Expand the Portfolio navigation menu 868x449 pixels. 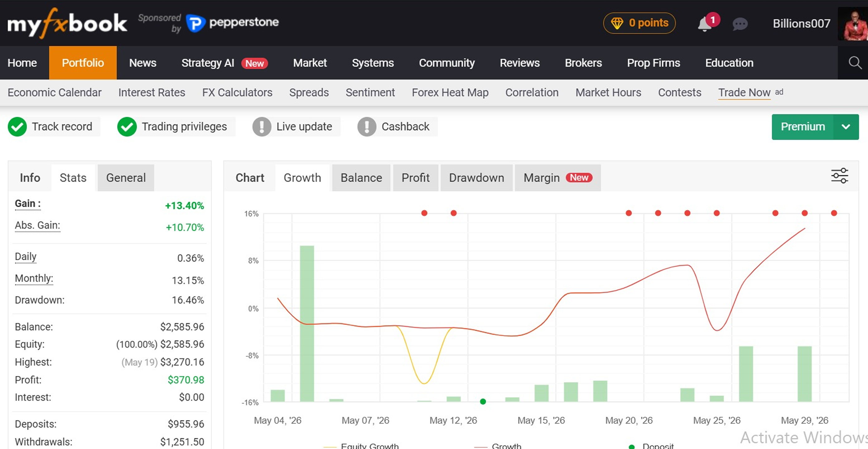(x=83, y=63)
